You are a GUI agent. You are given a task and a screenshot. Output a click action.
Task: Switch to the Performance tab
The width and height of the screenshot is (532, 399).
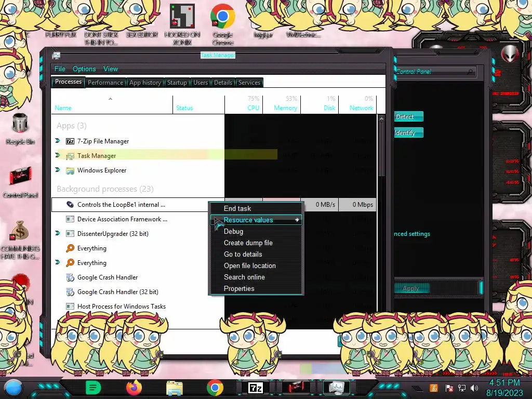(105, 83)
